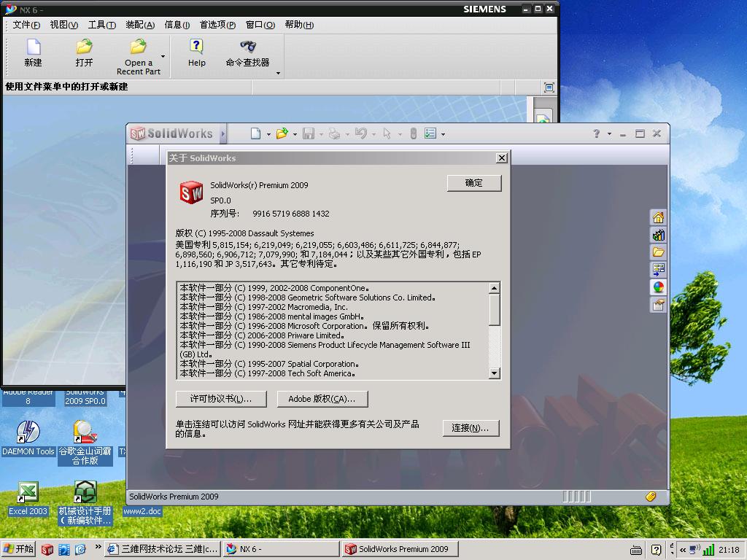The width and height of the screenshot is (747, 560).
Task: Click the SolidWorks Options icon
Action: 430,134
